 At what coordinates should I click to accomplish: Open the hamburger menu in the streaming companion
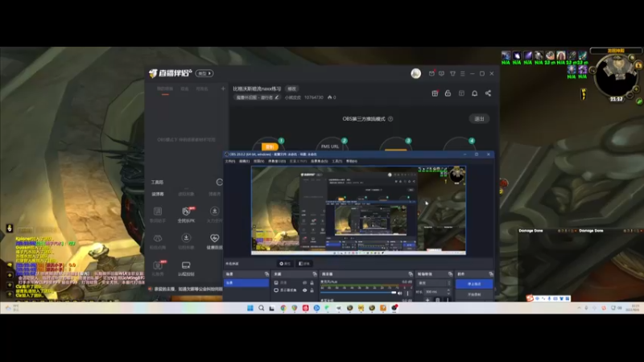coord(462,73)
